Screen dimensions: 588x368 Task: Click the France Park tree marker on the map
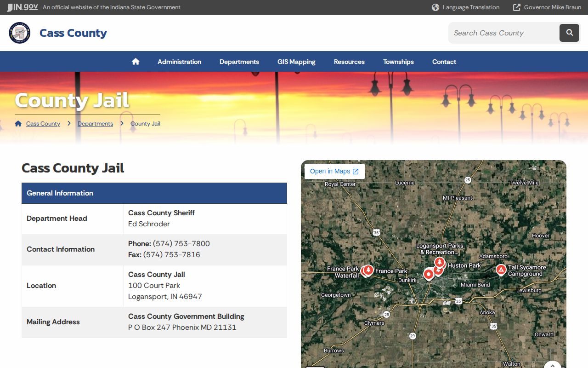tap(368, 270)
